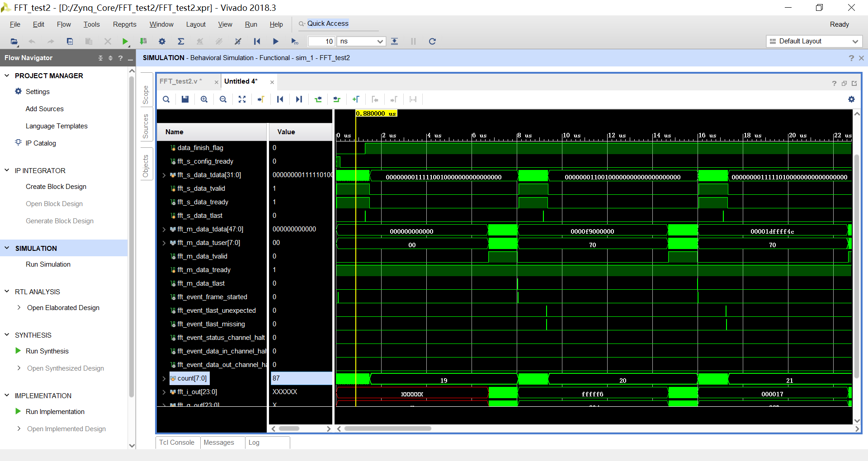Zoom in on the waveform

(x=204, y=99)
